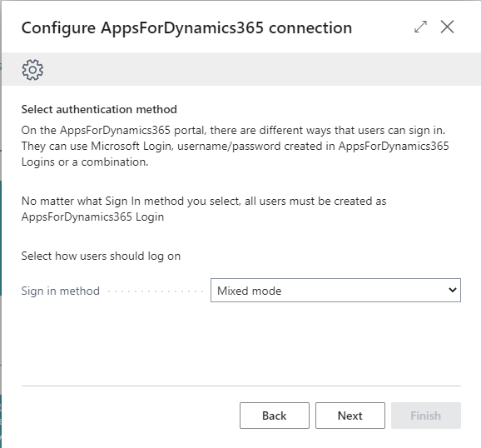Close the Configure connection dialog
Viewport: 481px width, 448px height.
[x=447, y=27]
